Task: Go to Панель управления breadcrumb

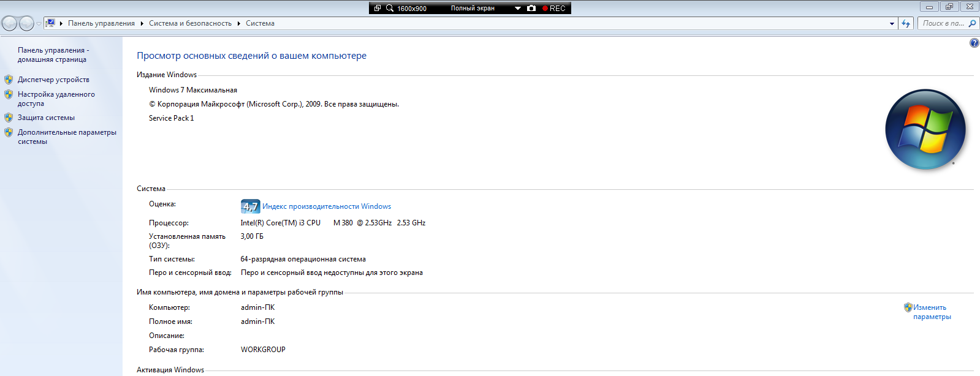Action: pos(101,23)
